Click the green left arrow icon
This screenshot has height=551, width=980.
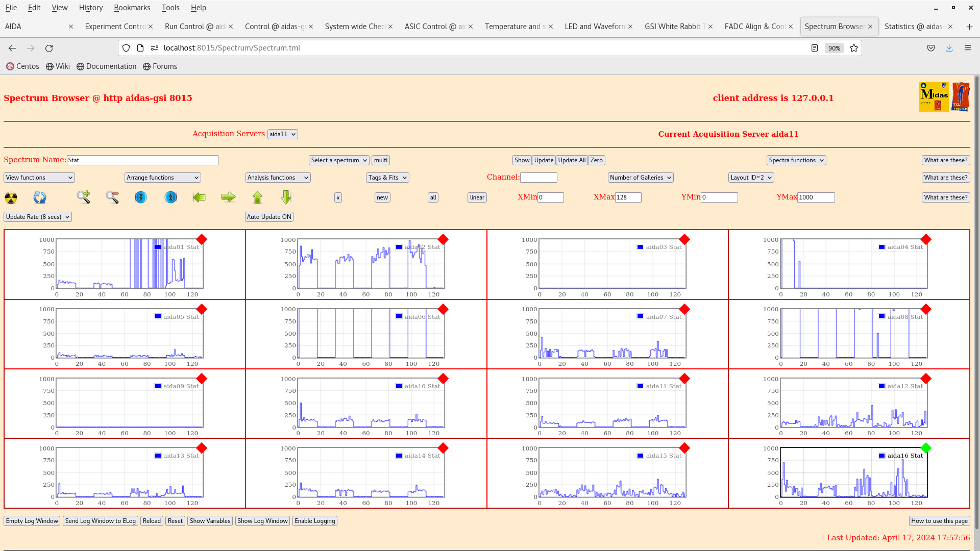[199, 197]
